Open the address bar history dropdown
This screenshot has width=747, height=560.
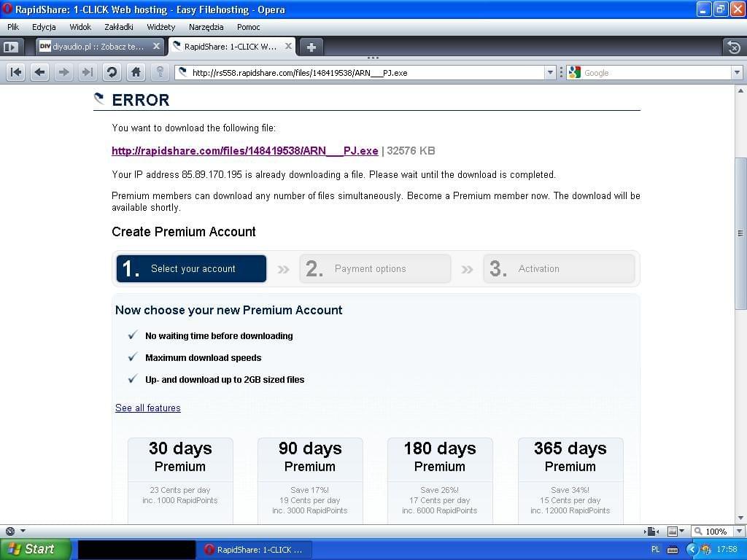click(550, 72)
